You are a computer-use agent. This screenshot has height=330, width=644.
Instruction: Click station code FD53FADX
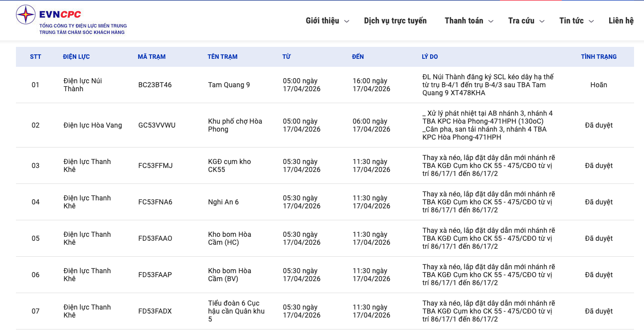(155, 311)
